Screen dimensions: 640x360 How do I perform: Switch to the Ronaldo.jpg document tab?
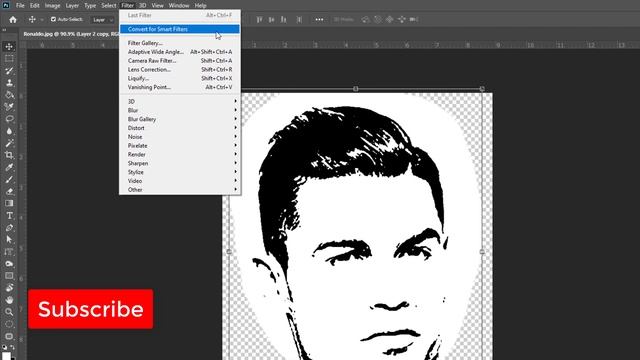pos(71,34)
